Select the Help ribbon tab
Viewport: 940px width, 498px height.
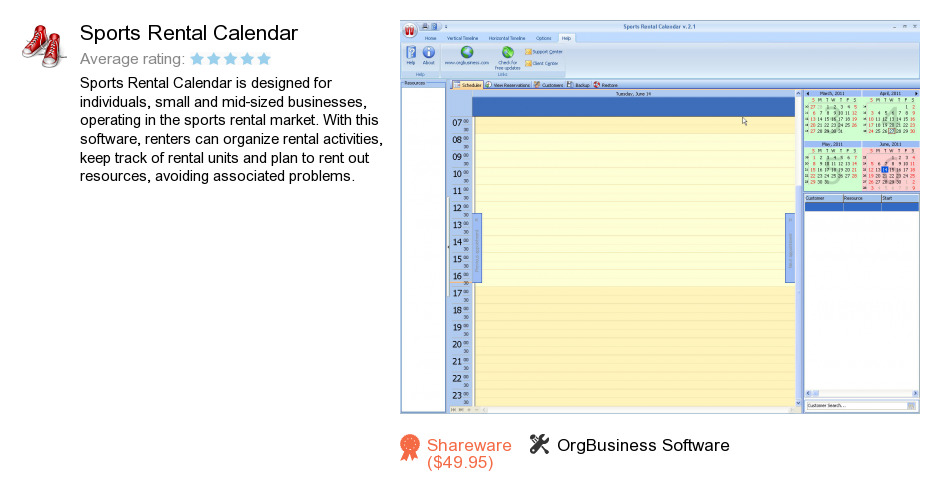[566, 38]
